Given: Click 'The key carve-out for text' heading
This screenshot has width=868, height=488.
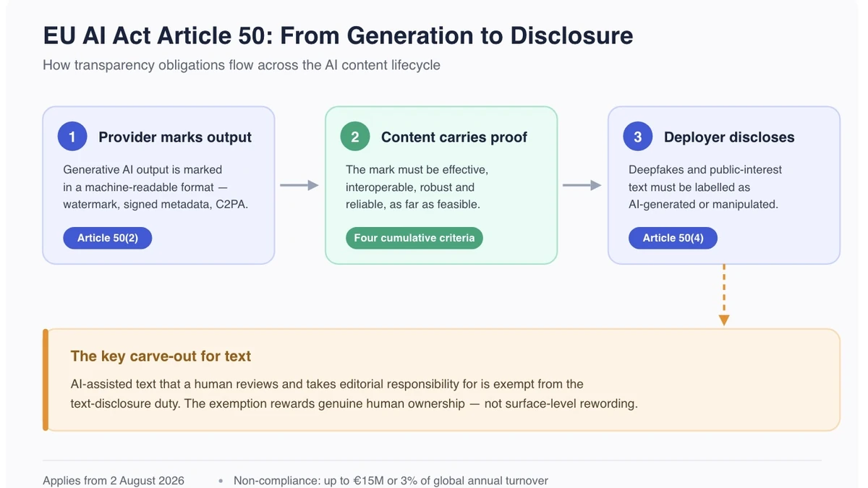Looking at the screenshot, I should click(x=161, y=356).
